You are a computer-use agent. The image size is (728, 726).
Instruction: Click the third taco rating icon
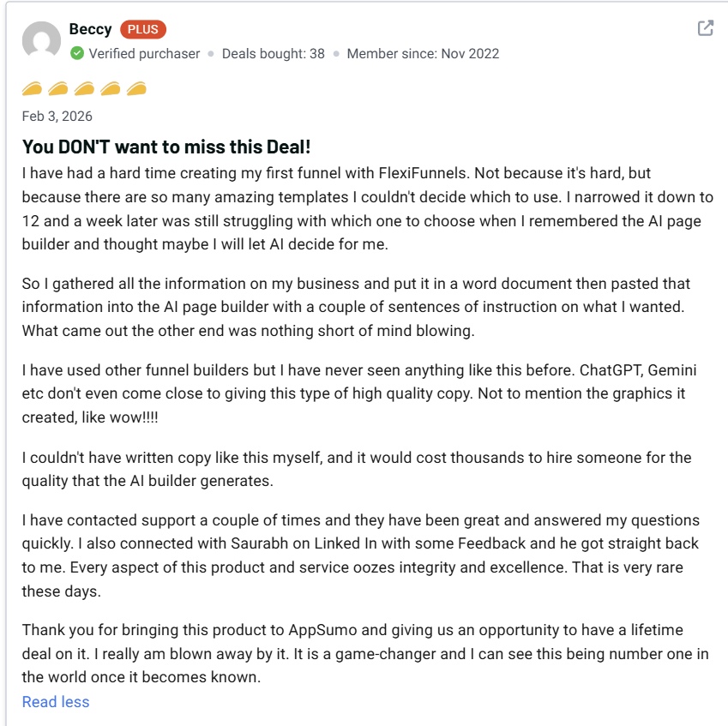[x=84, y=88]
